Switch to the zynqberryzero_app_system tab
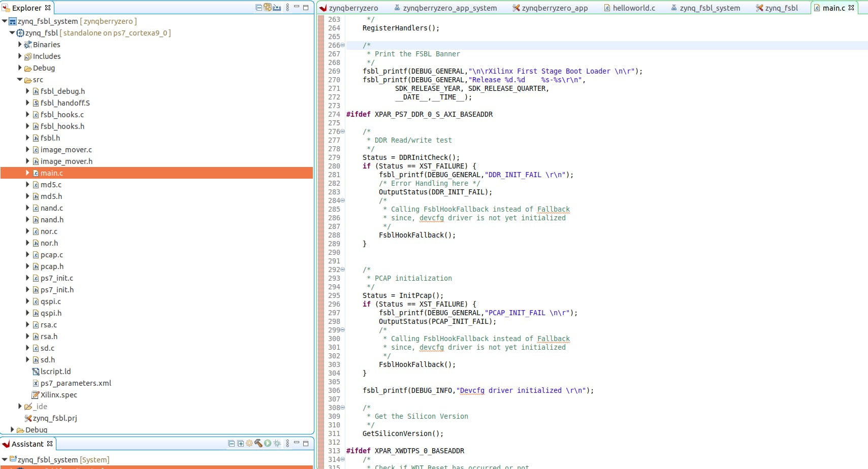Viewport: 868px width, 469px height. [445, 8]
